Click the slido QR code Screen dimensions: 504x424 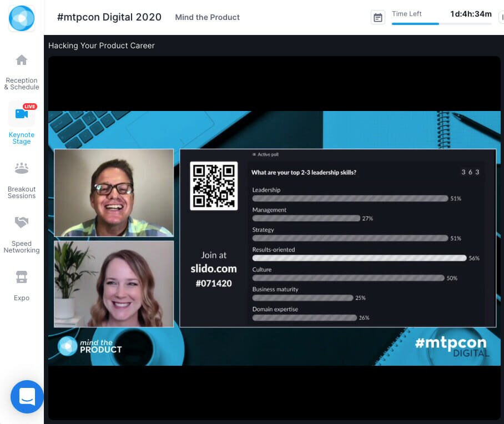(x=213, y=185)
